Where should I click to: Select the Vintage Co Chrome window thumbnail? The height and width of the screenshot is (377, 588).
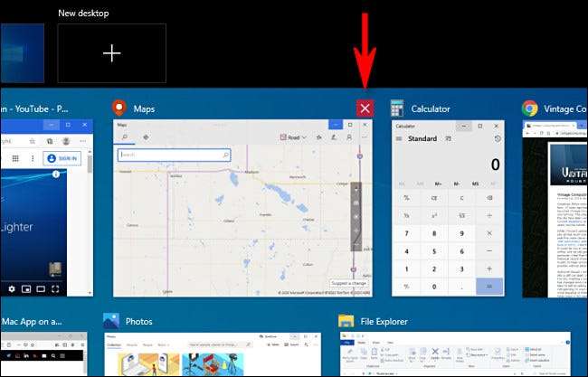pos(555,208)
